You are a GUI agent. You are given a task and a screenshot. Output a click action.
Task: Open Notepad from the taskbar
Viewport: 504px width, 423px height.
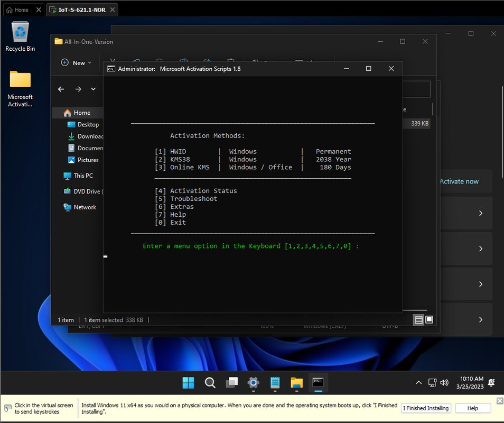point(275,383)
